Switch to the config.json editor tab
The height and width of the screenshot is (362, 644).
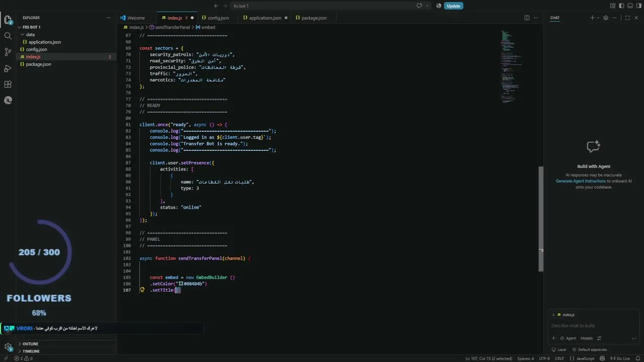click(x=218, y=18)
